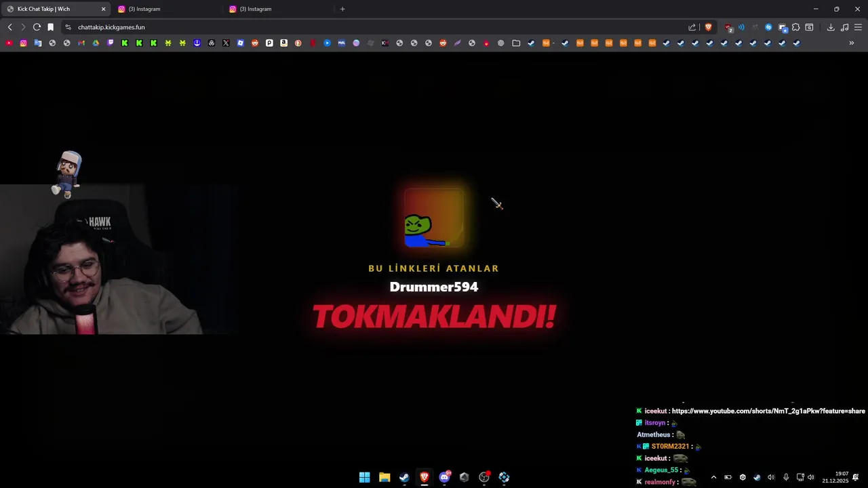The height and width of the screenshot is (488, 868).
Task: Open clock showing 19:07 21.12.2025
Action: pos(835,477)
